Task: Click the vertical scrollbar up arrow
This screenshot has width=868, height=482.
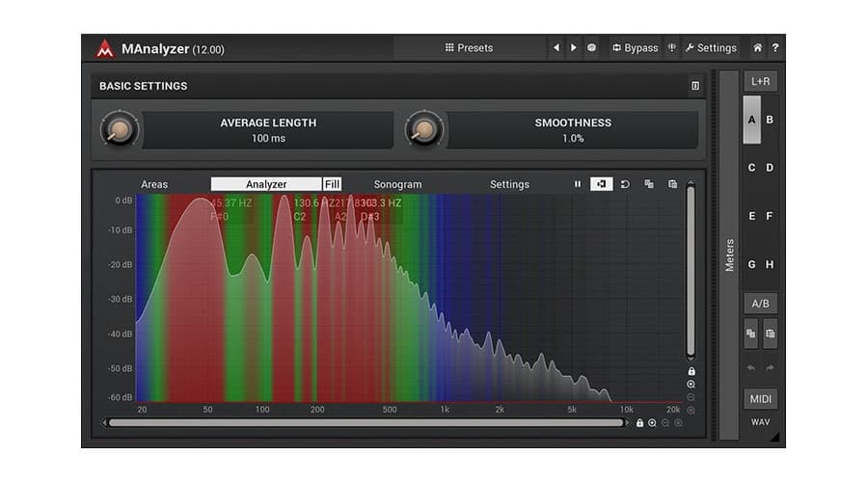Action: click(691, 182)
